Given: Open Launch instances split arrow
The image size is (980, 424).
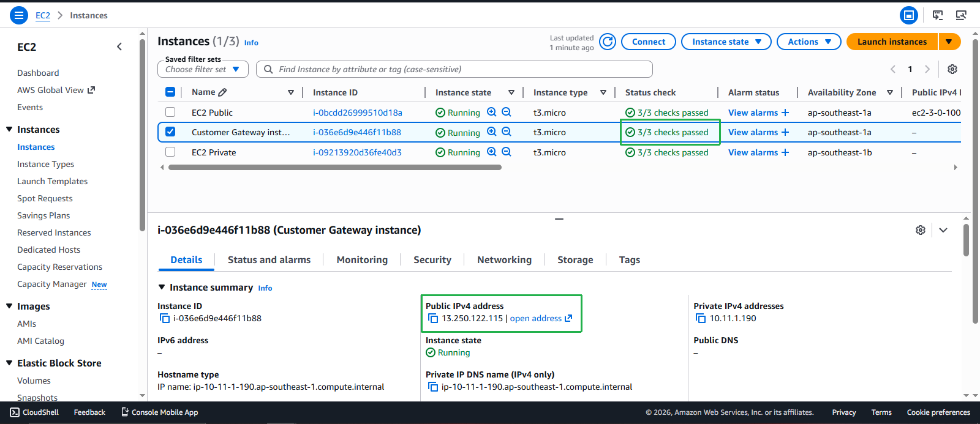Looking at the screenshot, I should point(949,42).
